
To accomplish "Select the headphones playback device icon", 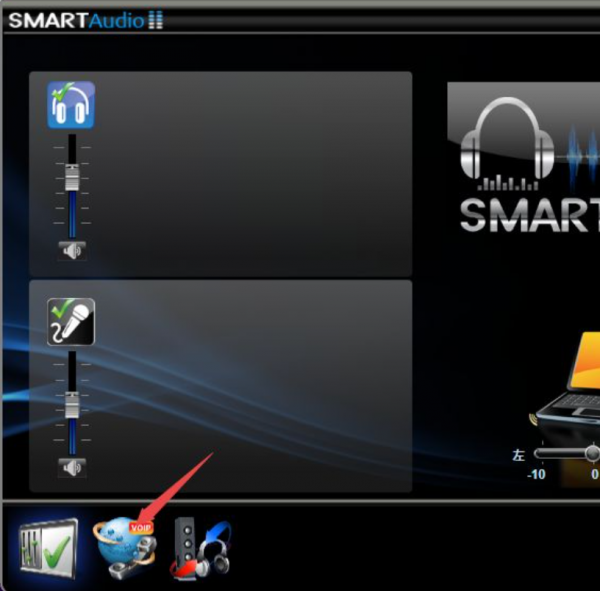I will 71,104.
